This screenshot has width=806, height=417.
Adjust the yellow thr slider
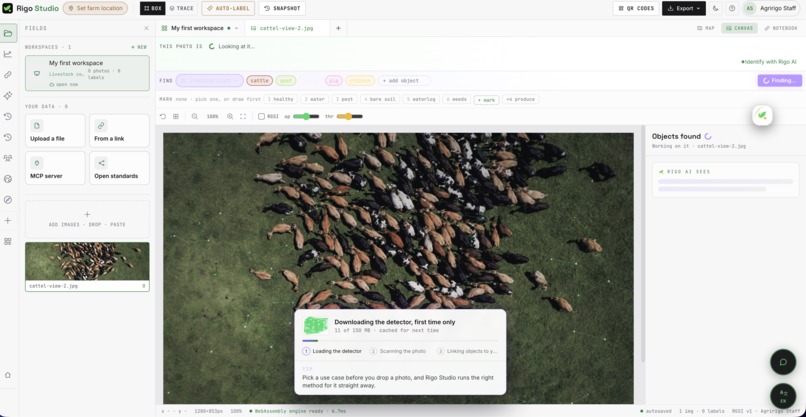click(x=350, y=117)
